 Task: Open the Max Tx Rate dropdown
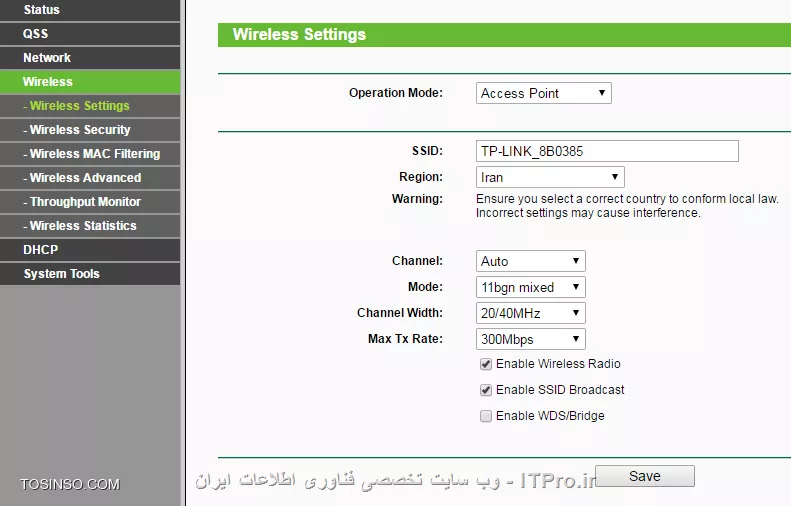530,339
